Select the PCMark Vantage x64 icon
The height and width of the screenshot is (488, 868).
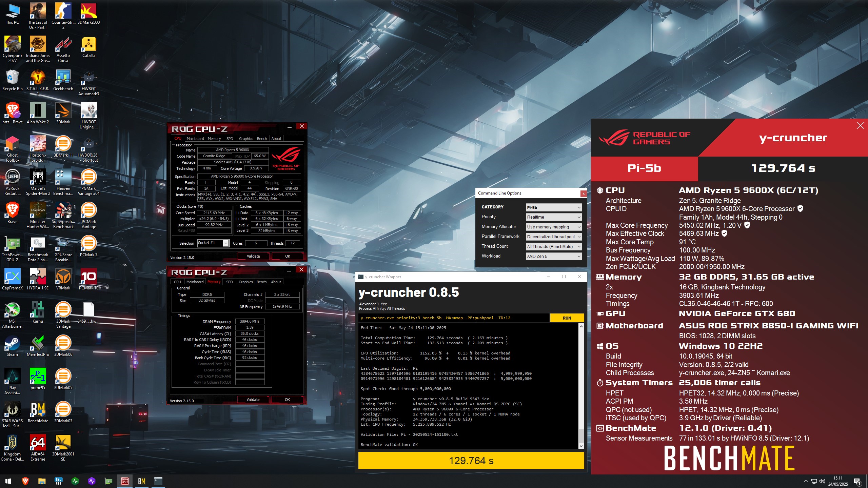click(x=88, y=182)
